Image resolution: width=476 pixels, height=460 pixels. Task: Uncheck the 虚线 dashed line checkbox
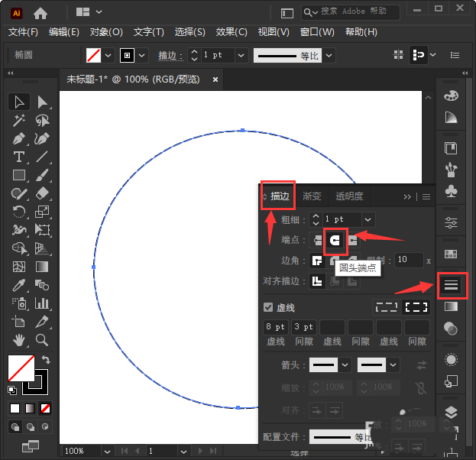coord(268,307)
